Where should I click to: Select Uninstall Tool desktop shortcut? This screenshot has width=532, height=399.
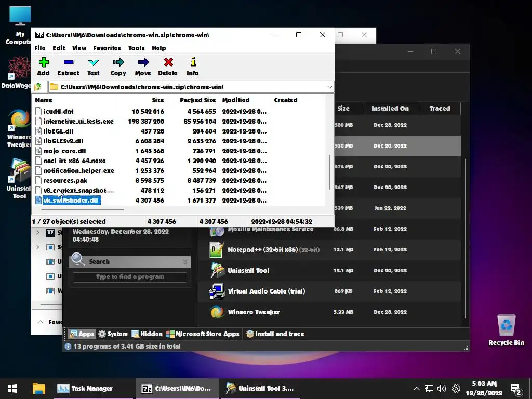(x=18, y=179)
